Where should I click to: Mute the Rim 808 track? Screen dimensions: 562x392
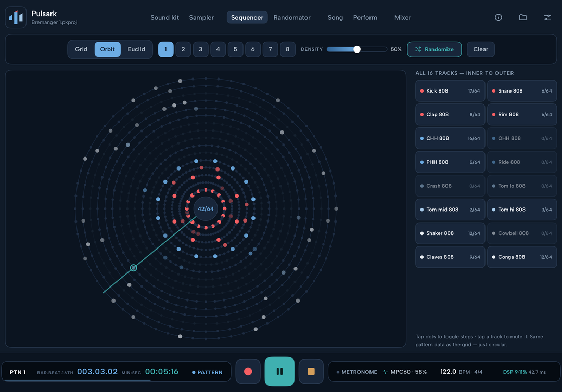pyautogui.click(x=522, y=114)
